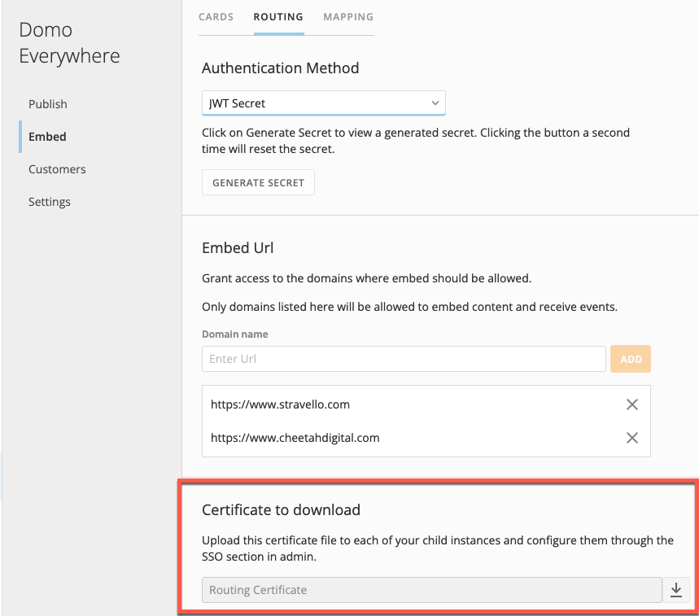Remove the stravello.com domain entry
The image size is (699, 616).
tap(631, 404)
